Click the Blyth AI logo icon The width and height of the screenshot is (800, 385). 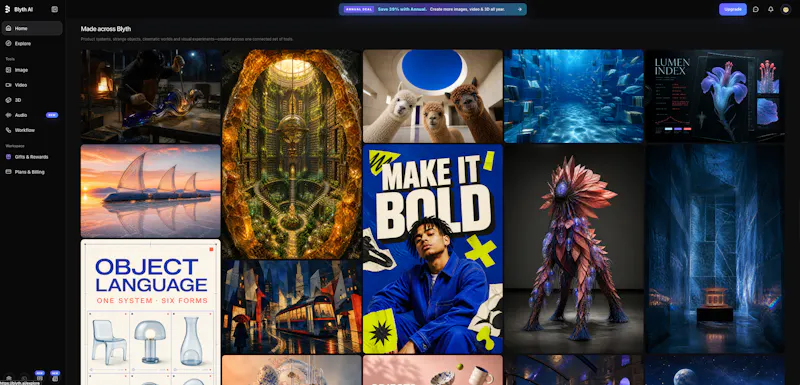point(7,9)
